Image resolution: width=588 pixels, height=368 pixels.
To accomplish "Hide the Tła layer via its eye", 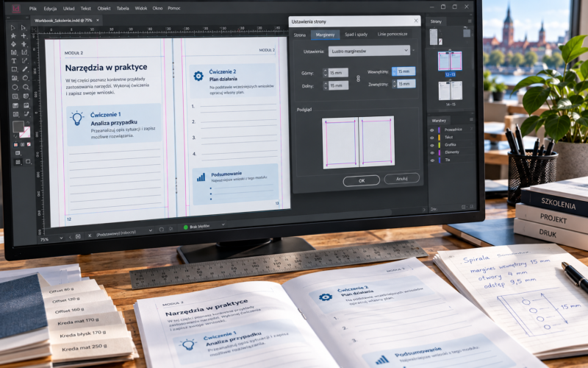I will pyautogui.click(x=431, y=160).
